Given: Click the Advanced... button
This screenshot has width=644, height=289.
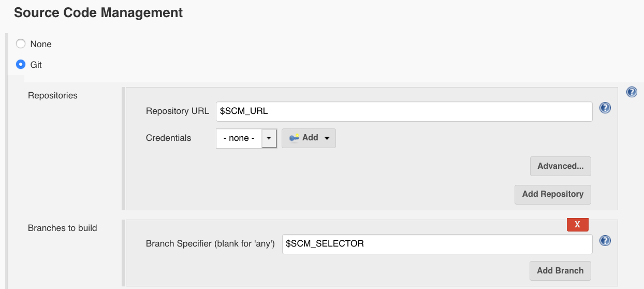Looking at the screenshot, I should [x=561, y=166].
